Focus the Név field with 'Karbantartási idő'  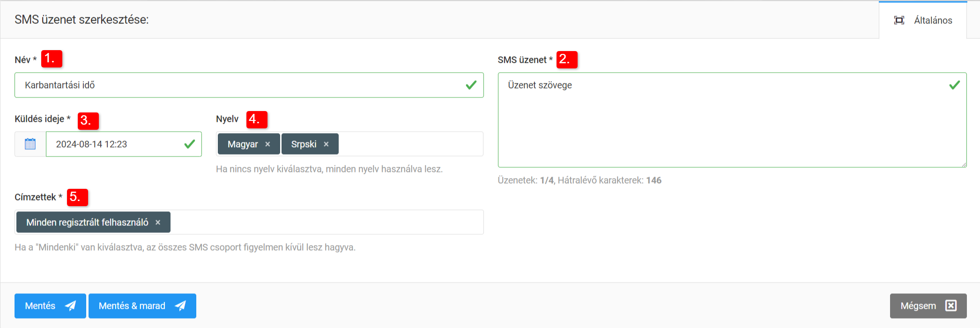point(234,85)
